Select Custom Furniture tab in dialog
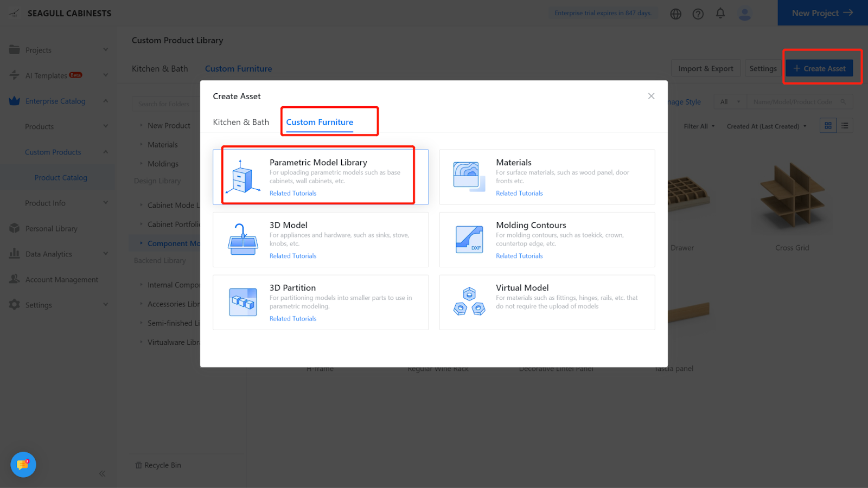The width and height of the screenshot is (868, 488). pyautogui.click(x=320, y=122)
